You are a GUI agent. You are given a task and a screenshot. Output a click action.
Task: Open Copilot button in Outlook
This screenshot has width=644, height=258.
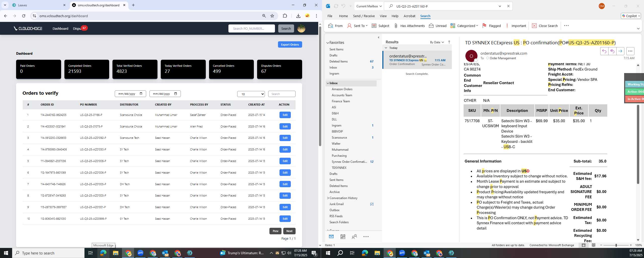pos(631,16)
